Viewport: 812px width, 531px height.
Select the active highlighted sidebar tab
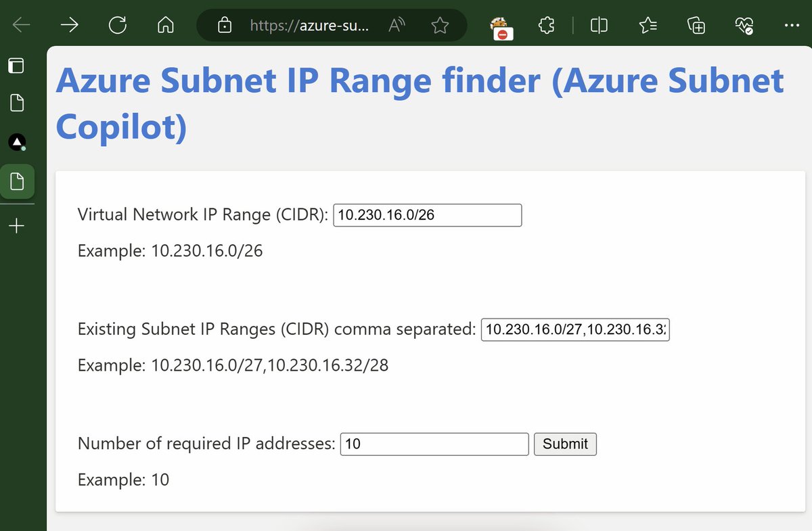pos(17,181)
